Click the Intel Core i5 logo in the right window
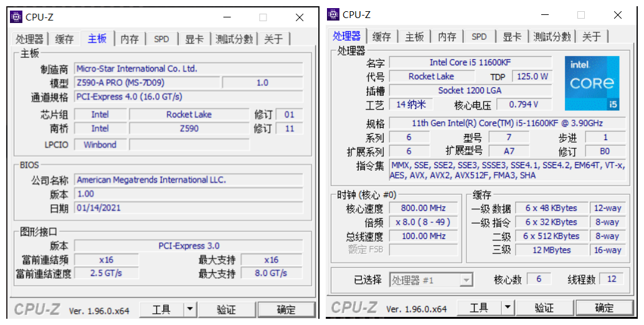This screenshot has width=644, height=325. (x=592, y=83)
